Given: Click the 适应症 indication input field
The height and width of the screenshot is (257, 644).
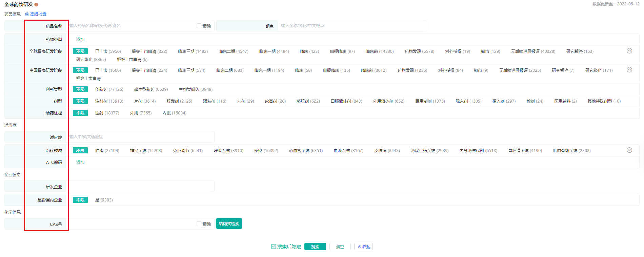Looking at the screenshot, I should (141, 137).
